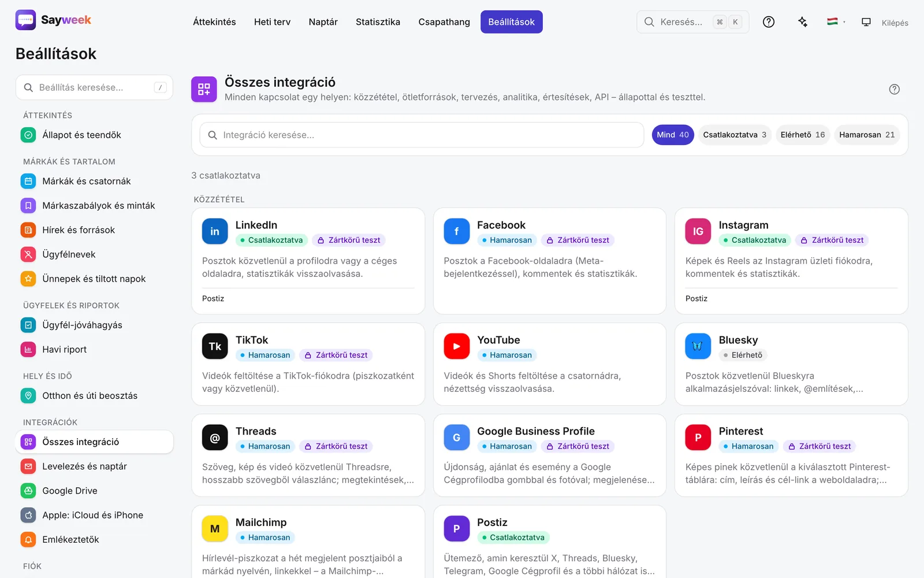Screen dimensions: 924x578
Task: Click the Google Business Profile card title
Action: [536, 431]
